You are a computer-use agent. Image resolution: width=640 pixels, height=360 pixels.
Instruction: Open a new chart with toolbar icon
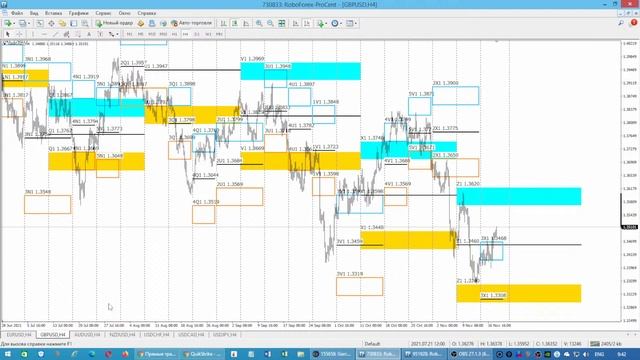[x=7, y=24]
